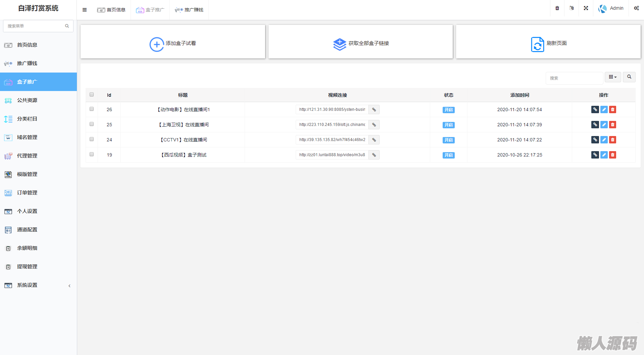Open Admin user dropdown

(x=611, y=8)
